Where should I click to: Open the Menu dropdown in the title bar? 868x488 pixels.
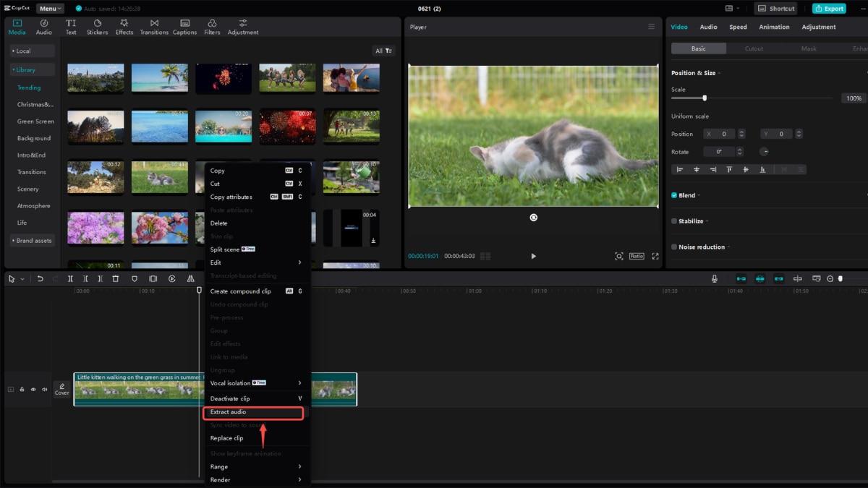[50, 9]
